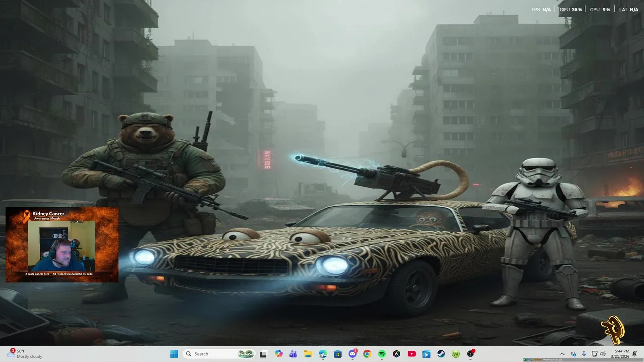Open the green W app icon

[x=456, y=354]
